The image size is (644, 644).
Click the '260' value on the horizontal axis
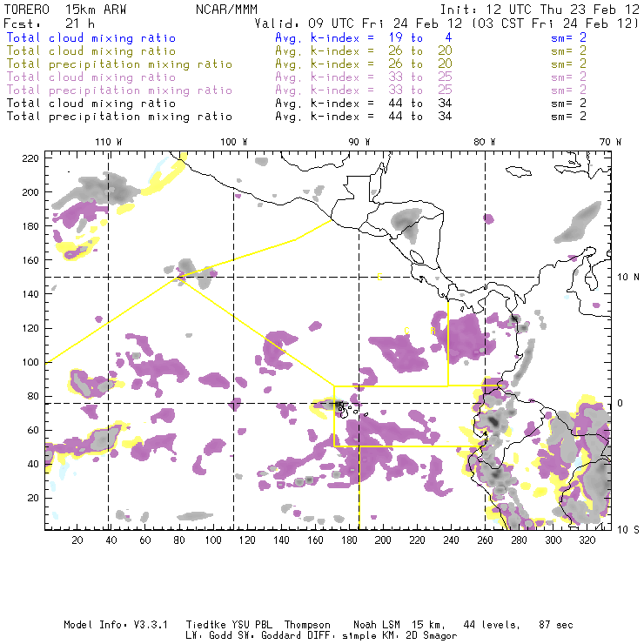click(x=485, y=540)
